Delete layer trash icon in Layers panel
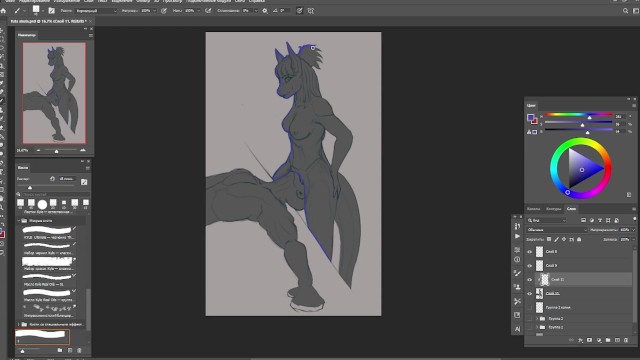 pos(626,340)
